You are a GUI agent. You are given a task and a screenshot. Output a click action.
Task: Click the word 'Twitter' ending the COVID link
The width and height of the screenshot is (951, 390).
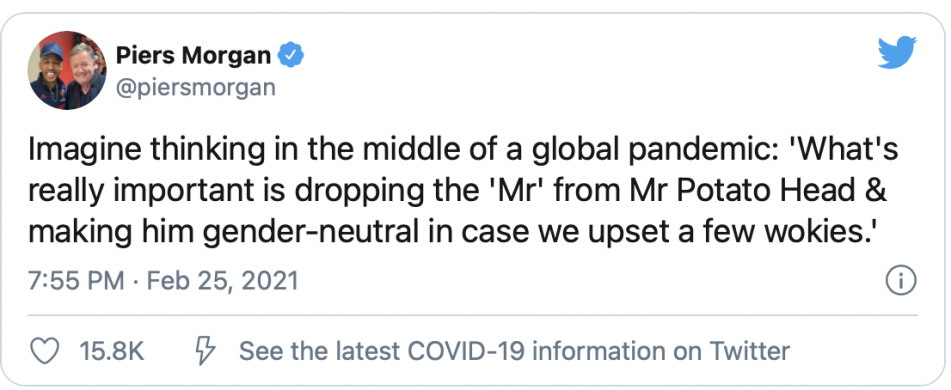749,351
